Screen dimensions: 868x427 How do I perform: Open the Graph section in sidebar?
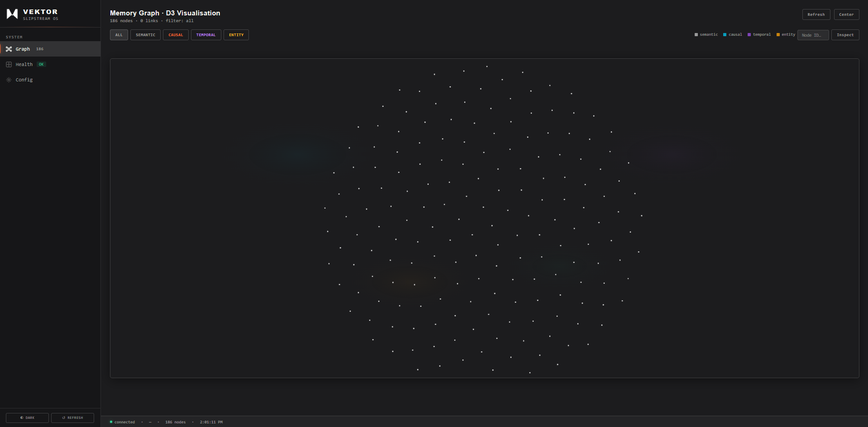22,49
